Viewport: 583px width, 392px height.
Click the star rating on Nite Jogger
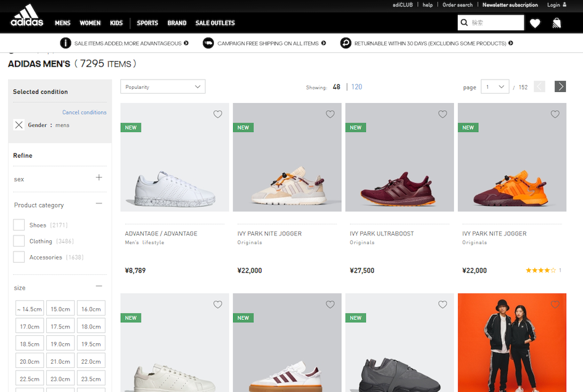(x=540, y=270)
